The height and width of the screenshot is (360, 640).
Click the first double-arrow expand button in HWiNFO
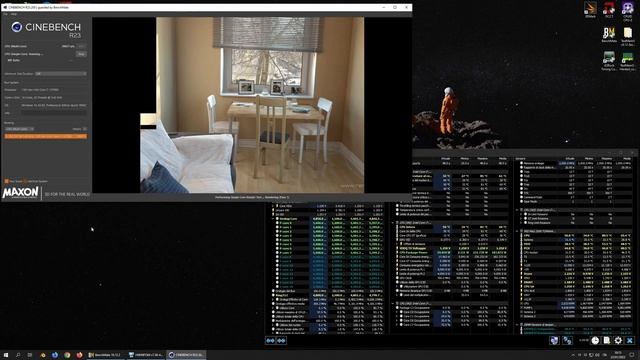pos(271,340)
